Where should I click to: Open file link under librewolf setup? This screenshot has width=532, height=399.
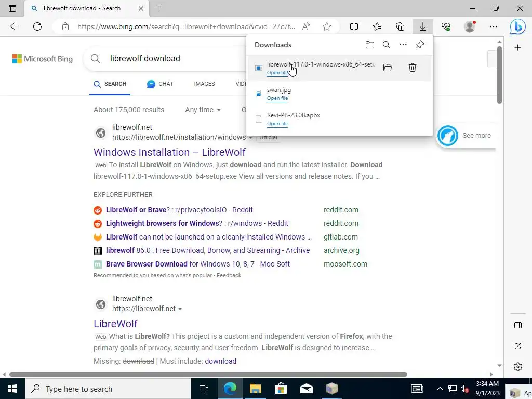pyautogui.click(x=277, y=73)
